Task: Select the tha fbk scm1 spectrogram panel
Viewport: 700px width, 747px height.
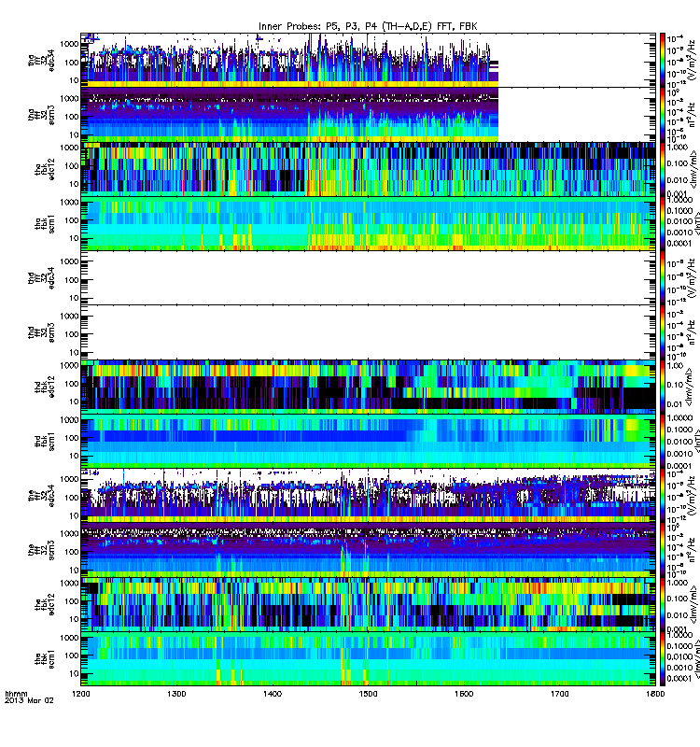Action: (x=368, y=223)
